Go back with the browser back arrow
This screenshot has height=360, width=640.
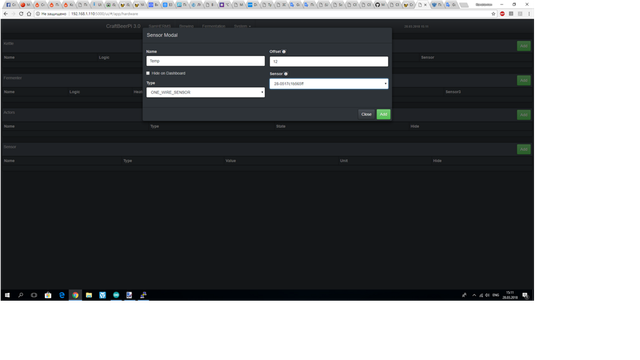(5, 13)
